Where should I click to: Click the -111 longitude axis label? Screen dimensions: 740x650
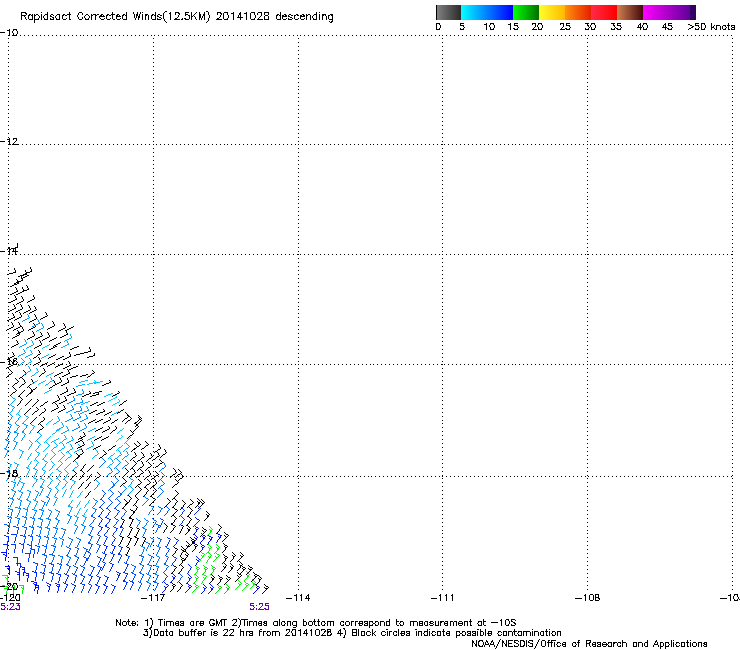point(443,598)
